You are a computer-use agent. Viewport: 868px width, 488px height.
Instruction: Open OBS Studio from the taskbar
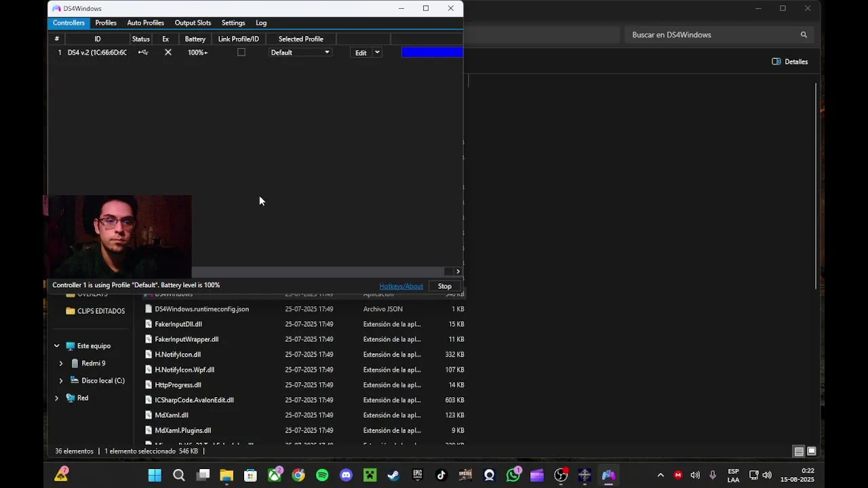click(561, 475)
